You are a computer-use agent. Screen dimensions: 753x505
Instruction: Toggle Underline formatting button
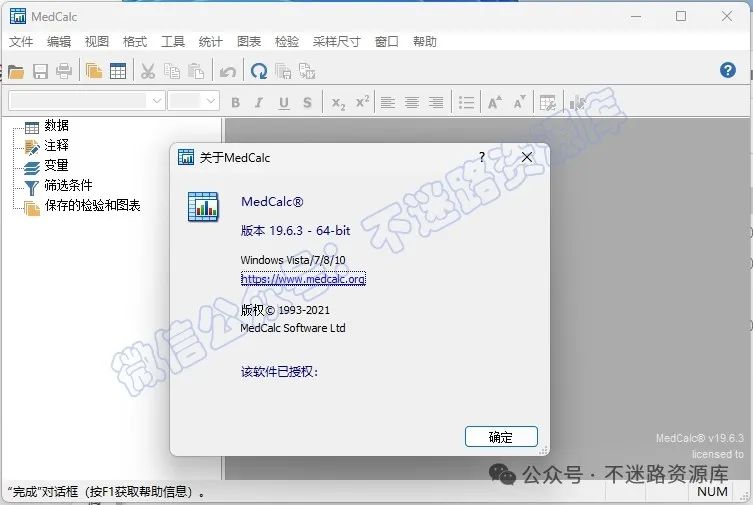point(284,103)
